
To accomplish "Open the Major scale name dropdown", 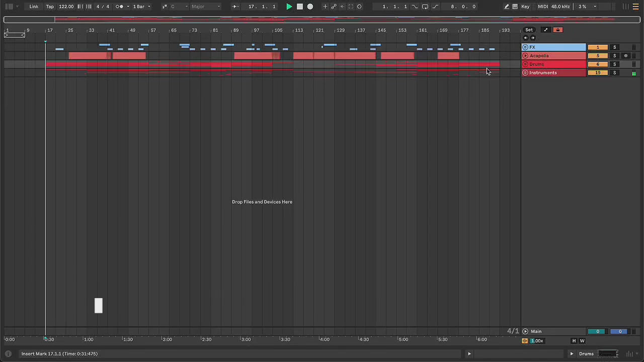I will click(205, 7).
